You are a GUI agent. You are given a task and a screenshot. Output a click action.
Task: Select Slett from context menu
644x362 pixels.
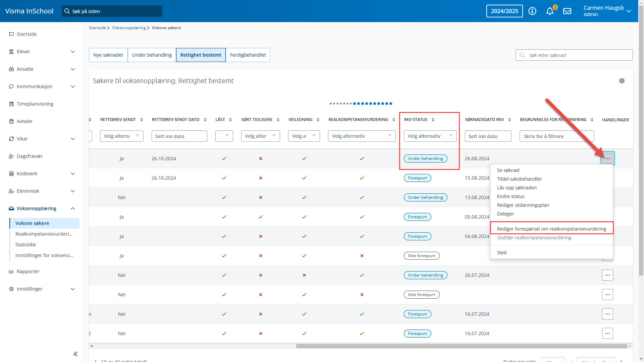[x=502, y=253]
